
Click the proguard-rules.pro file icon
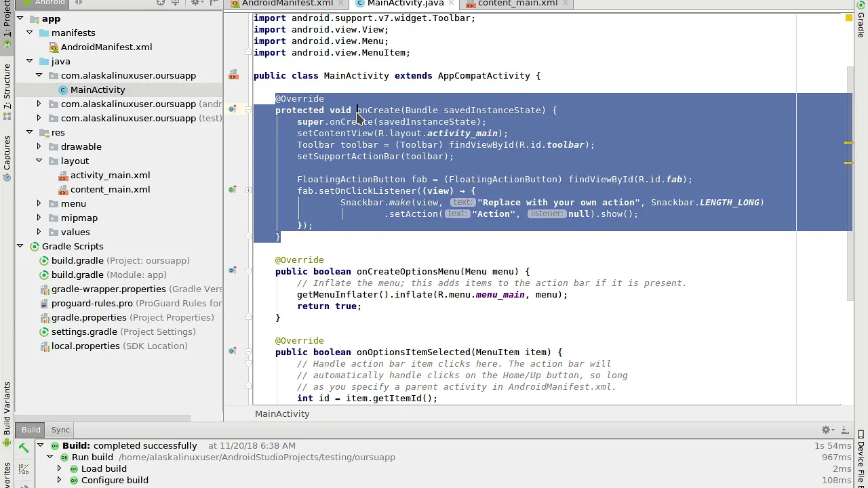44,304
